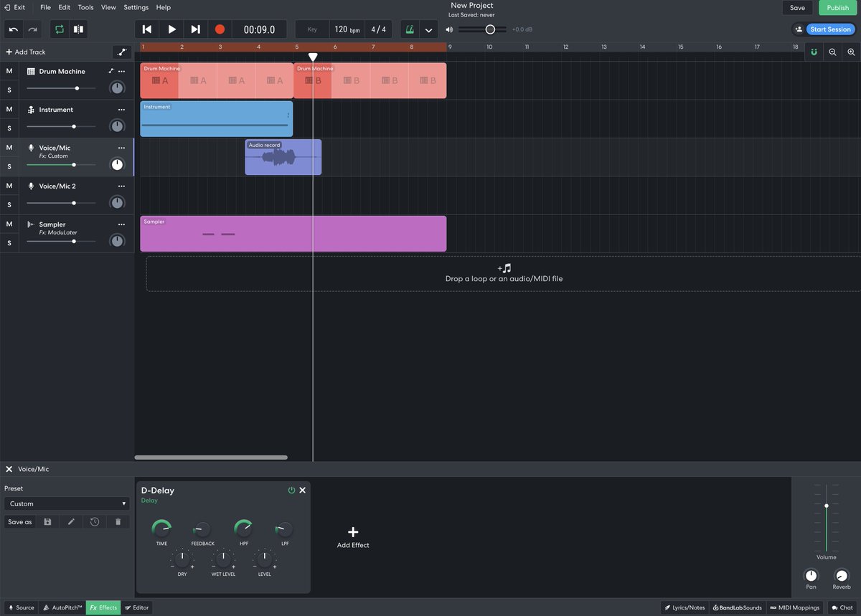Screen dimensions: 861x616
Task: Adjust the master volume slider
Action: pyautogui.click(x=827, y=506)
